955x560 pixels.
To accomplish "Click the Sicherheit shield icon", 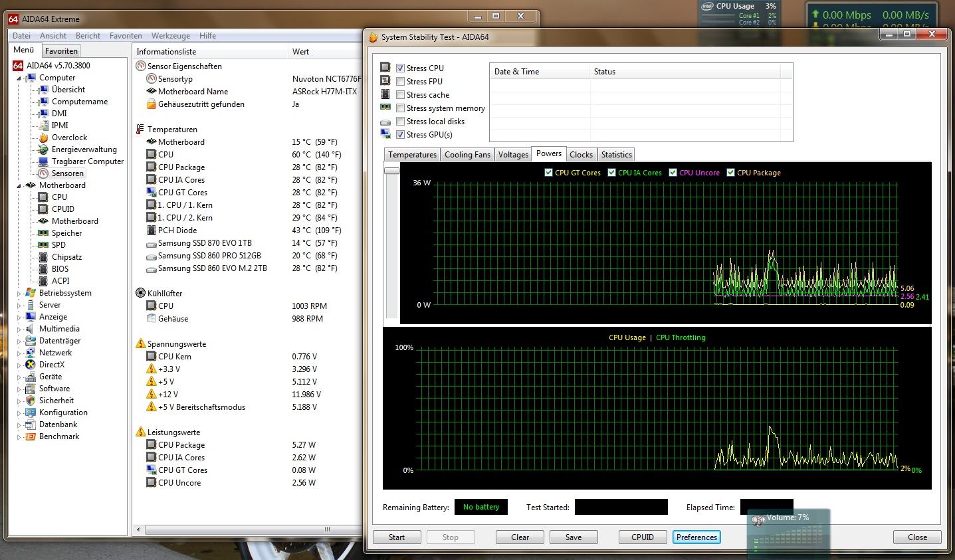I will 31,401.
